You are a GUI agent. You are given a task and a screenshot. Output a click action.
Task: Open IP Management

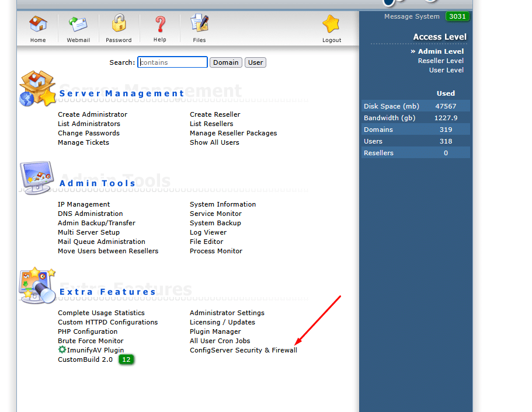[x=84, y=204]
